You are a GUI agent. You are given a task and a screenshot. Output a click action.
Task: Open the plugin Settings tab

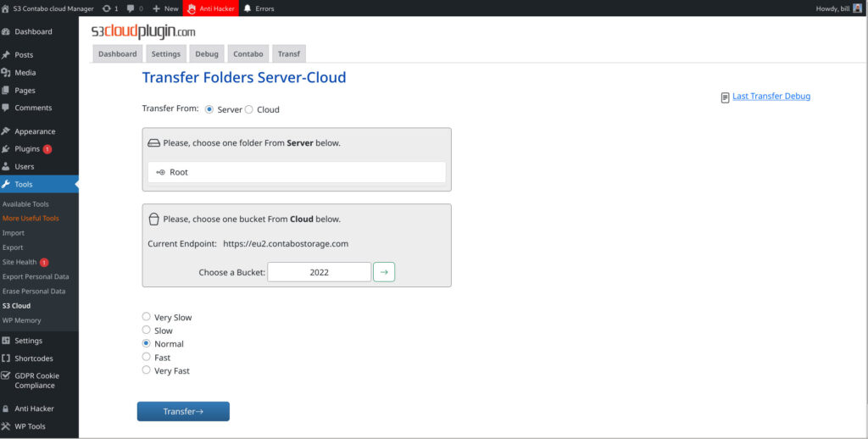(165, 53)
